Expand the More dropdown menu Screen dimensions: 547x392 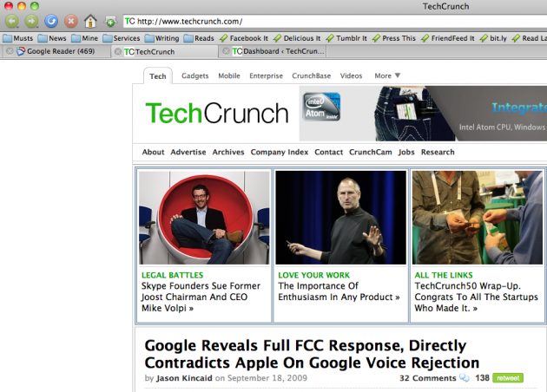click(x=387, y=75)
